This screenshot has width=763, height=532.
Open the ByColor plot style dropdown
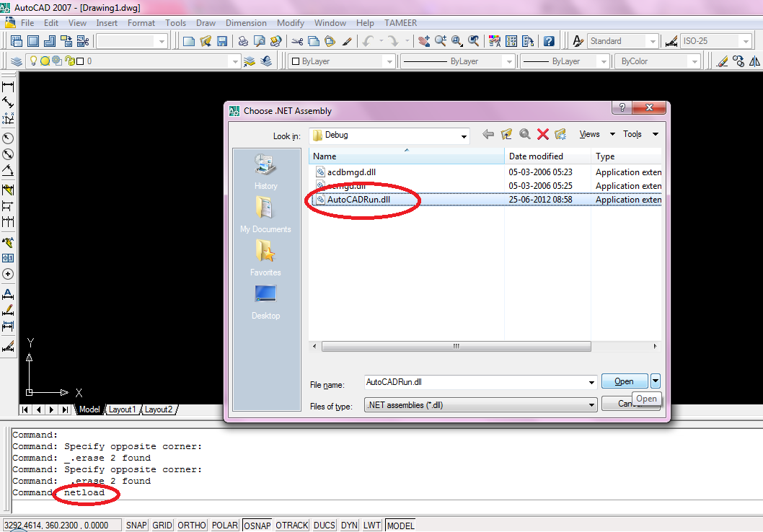(x=694, y=61)
